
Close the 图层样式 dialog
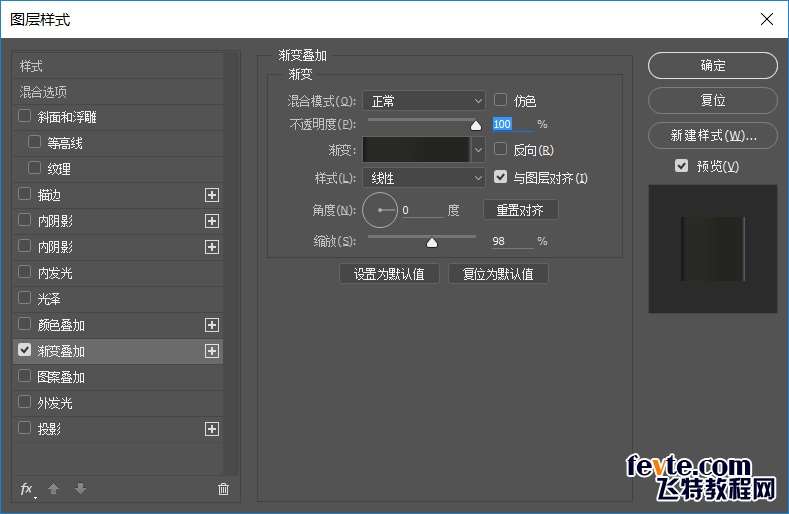pos(767,19)
